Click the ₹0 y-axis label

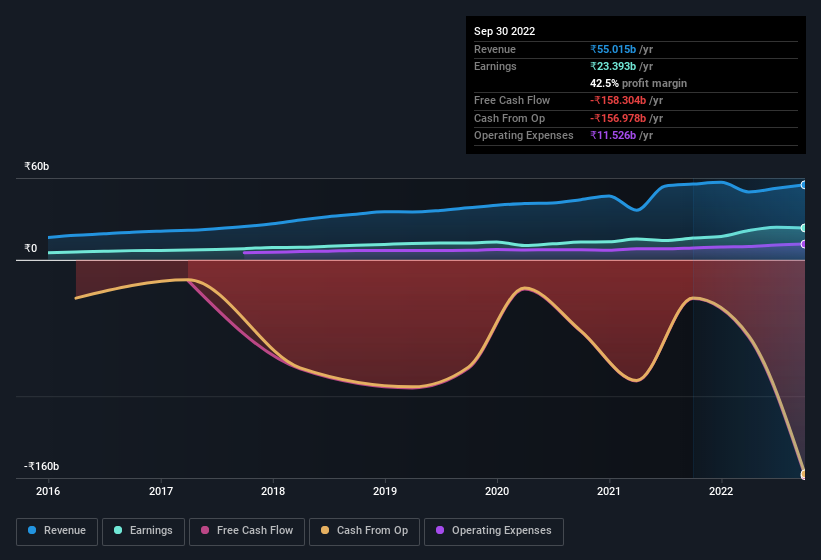coord(30,249)
